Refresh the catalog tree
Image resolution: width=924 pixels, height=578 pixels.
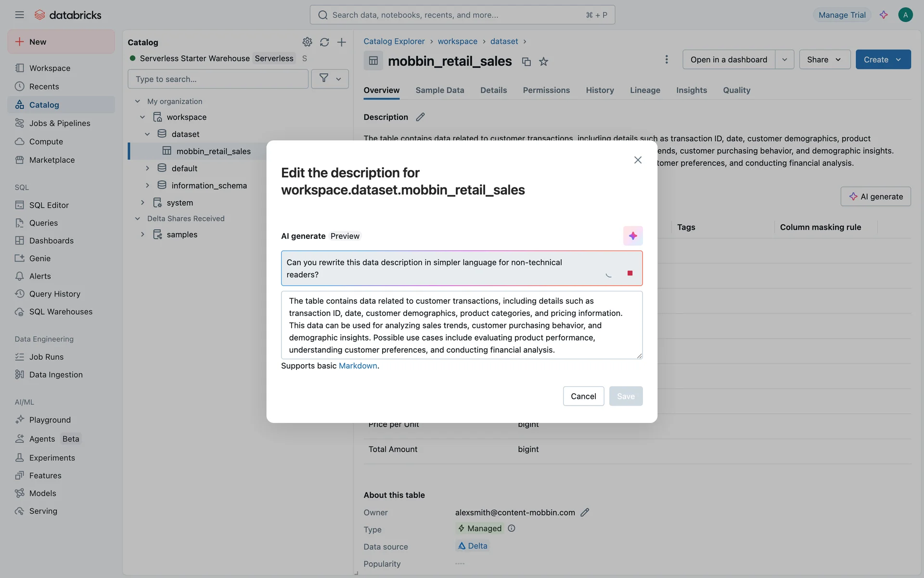pyautogui.click(x=324, y=42)
